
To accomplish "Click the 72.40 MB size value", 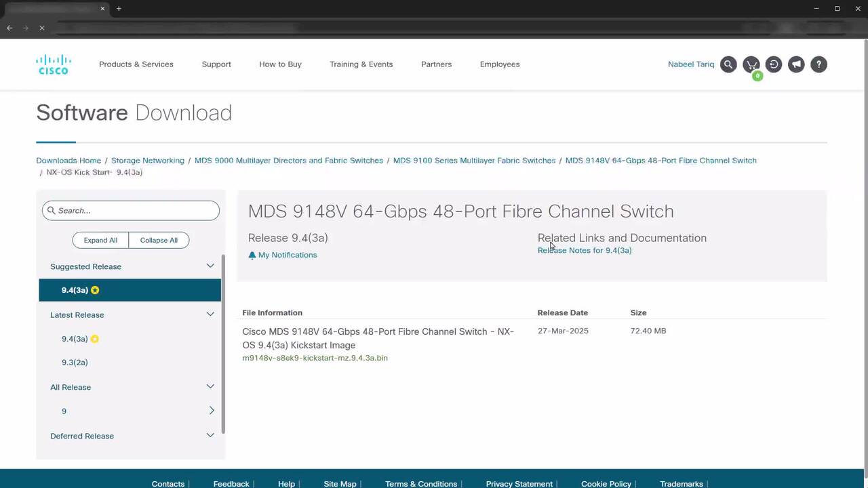I will click(x=648, y=331).
